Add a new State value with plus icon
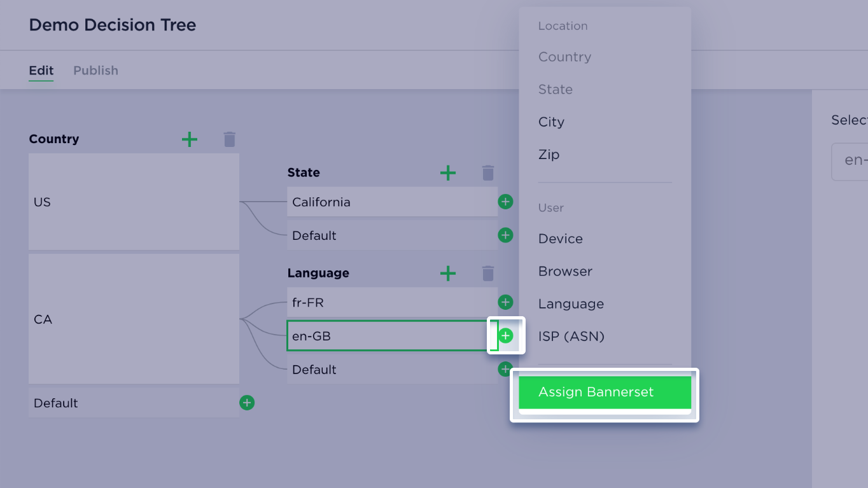This screenshot has height=488, width=868. click(x=448, y=172)
